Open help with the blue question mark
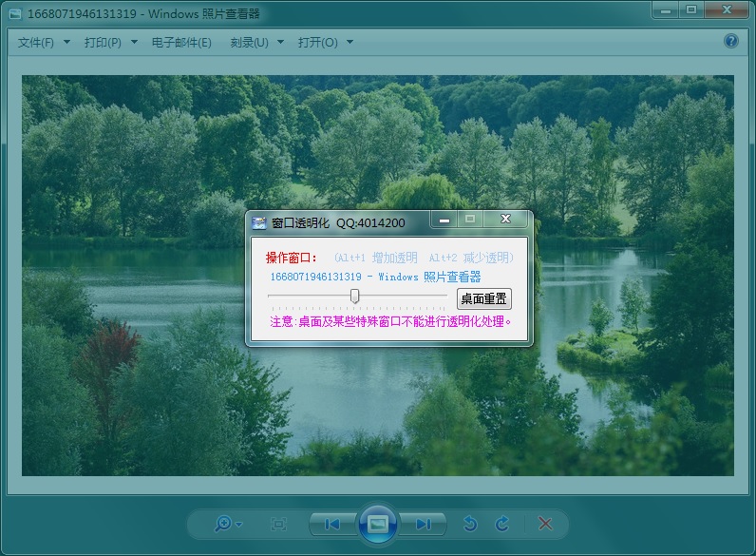Screen dimensions: 756x556 (x=731, y=41)
